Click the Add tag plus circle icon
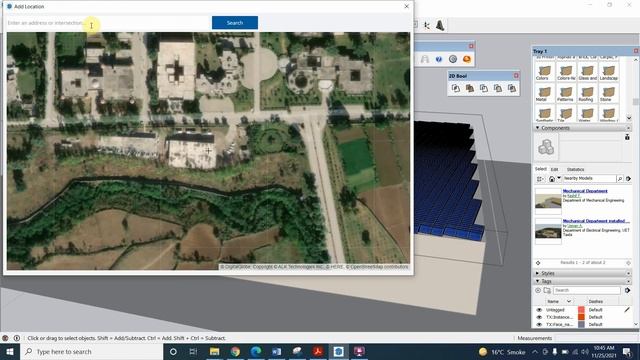 [538, 290]
